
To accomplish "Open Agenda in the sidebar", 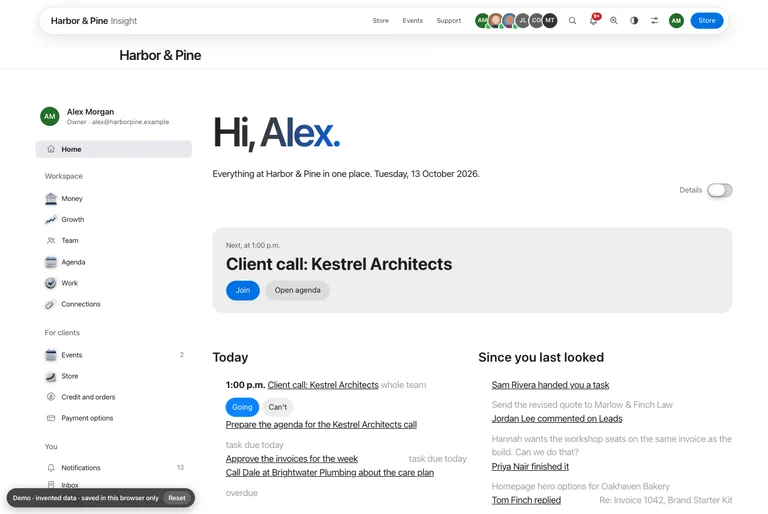I will click(x=114, y=262).
